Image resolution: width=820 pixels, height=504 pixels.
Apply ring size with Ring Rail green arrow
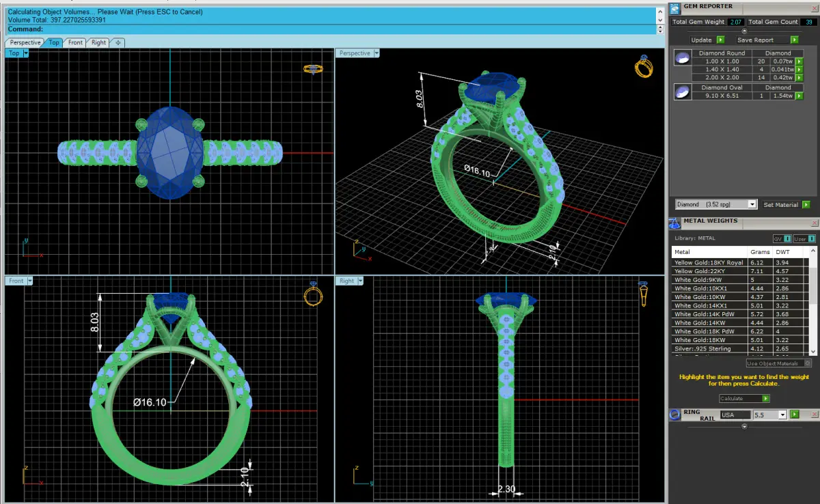pos(794,415)
